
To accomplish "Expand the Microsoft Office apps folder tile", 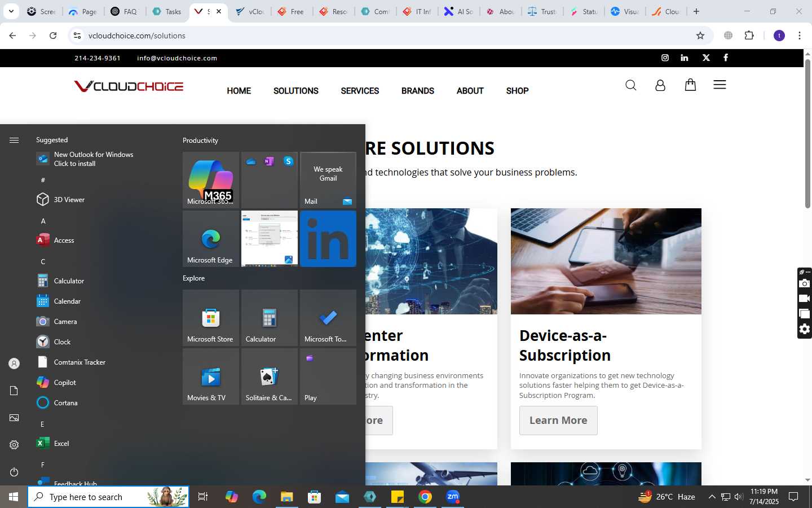I will (x=270, y=180).
